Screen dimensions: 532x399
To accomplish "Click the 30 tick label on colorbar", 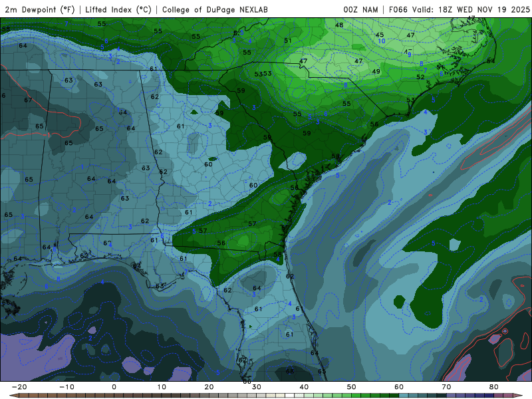I will 257,387.
